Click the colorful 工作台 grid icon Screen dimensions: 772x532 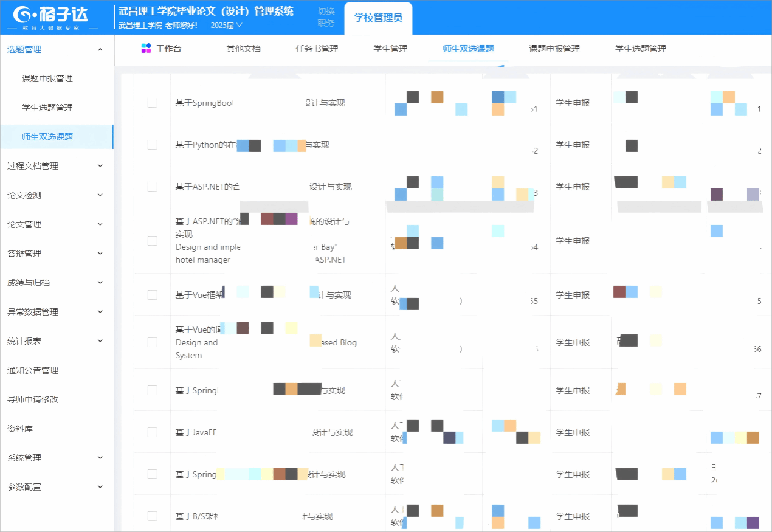coord(146,49)
